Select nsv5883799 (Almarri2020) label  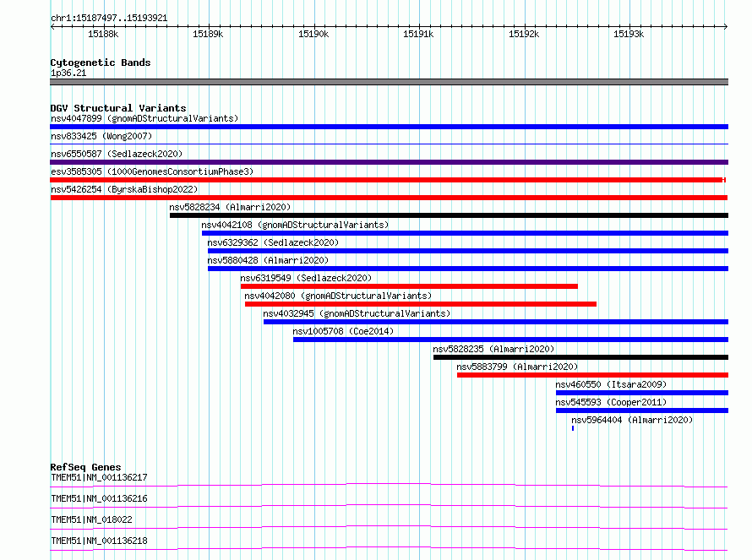[x=517, y=367]
